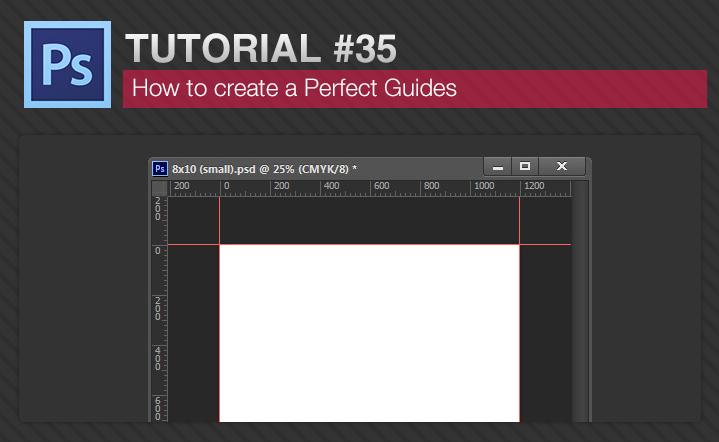Image resolution: width=719 pixels, height=442 pixels.
Task: Click the ruler origin box at rulers' corner
Action: [x=159, y=187]
